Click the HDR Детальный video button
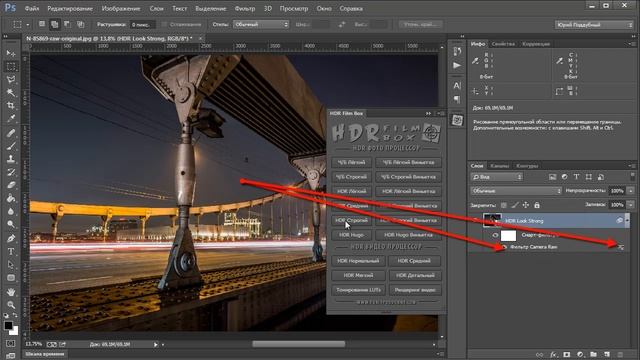Viewport: 640px width, 360px height. [x=415, y=275]
